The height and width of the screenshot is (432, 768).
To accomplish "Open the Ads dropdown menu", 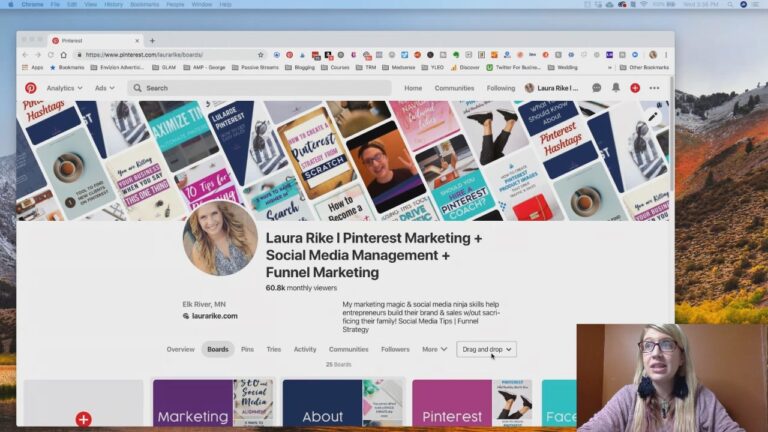I will pyautogui.click(x=104, y=88).
